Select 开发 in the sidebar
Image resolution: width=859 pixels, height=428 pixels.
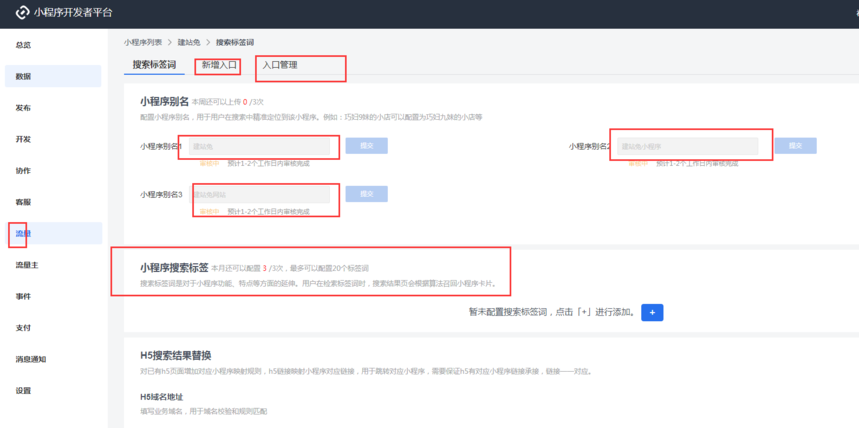pos(23,139)
